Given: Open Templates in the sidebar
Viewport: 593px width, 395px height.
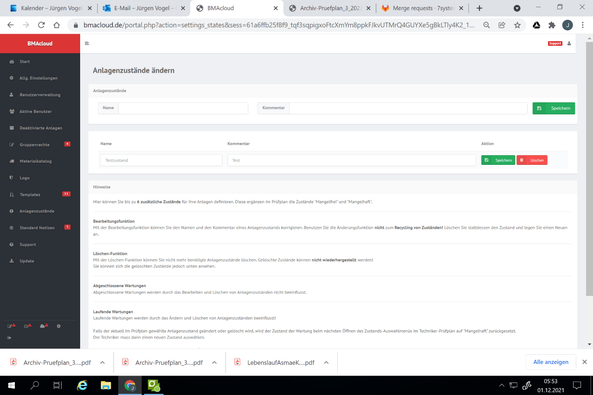Looking at the screenshot, I should 30,194.
